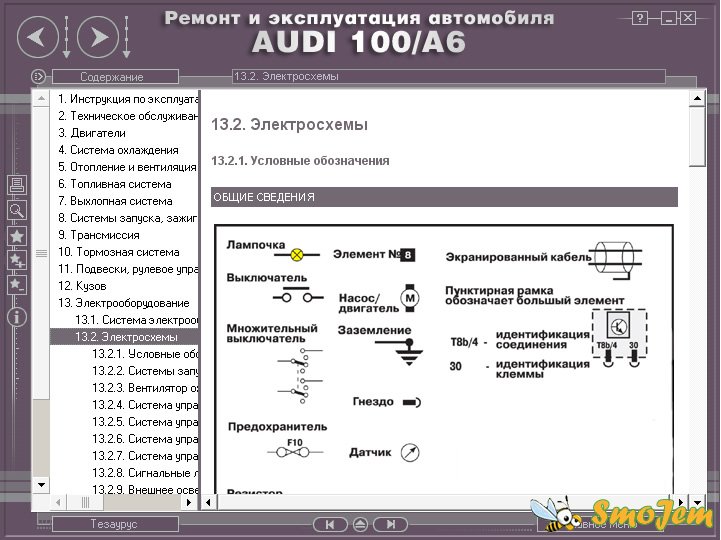Open '13.2.7. Система' subsection
Image resolution: width=721 pixels, height=540 pixels.
click(145, 456)
